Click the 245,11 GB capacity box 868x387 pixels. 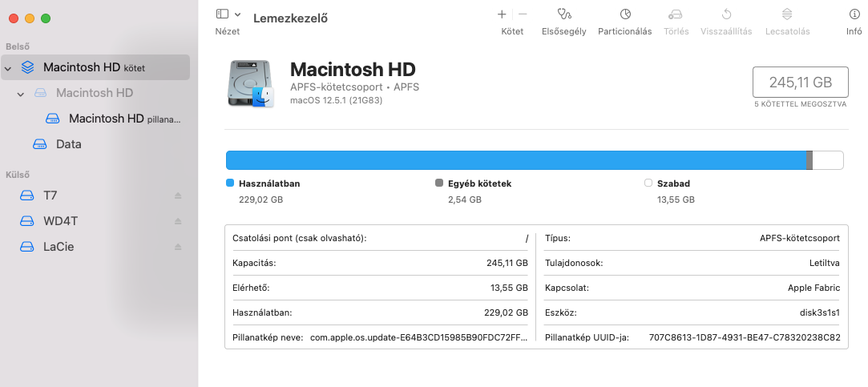(801, 83)
